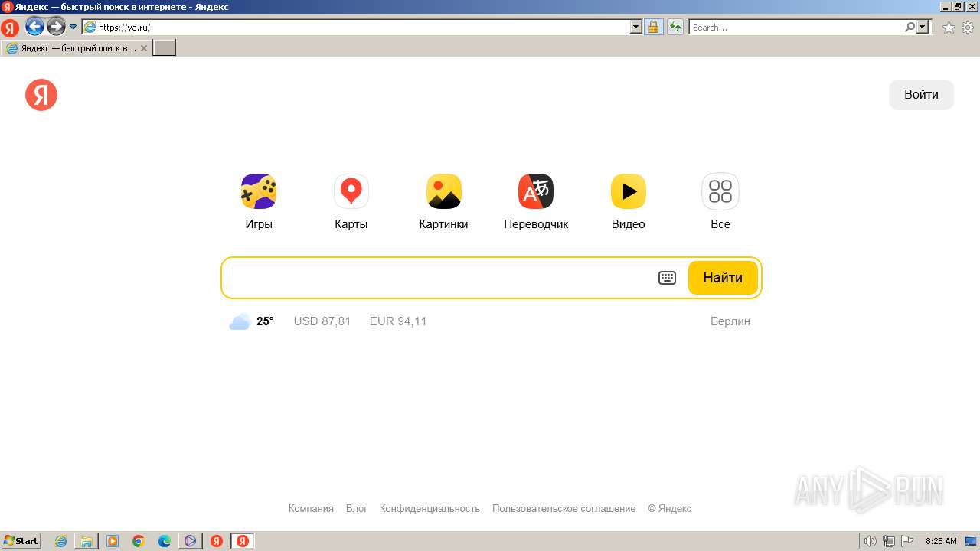The height and width of the screenshot is (551, 980).
Task: Open the Картинки images service icon
Action: [x=444, y=191]
